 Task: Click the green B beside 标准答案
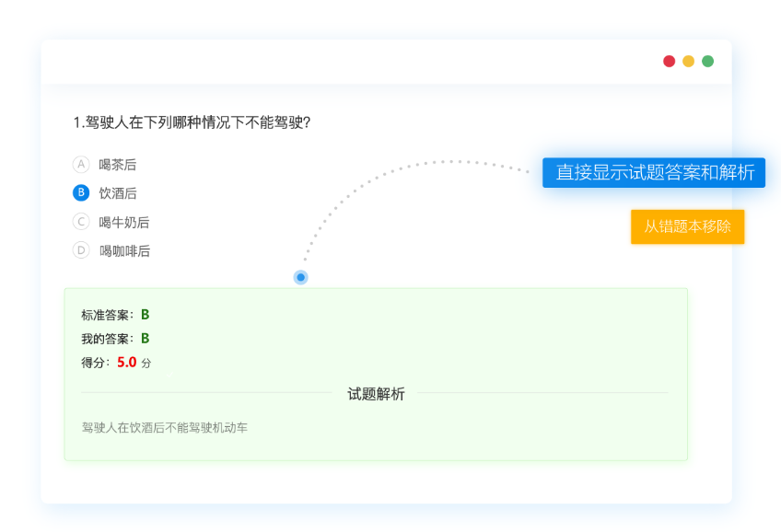[145, 315]
